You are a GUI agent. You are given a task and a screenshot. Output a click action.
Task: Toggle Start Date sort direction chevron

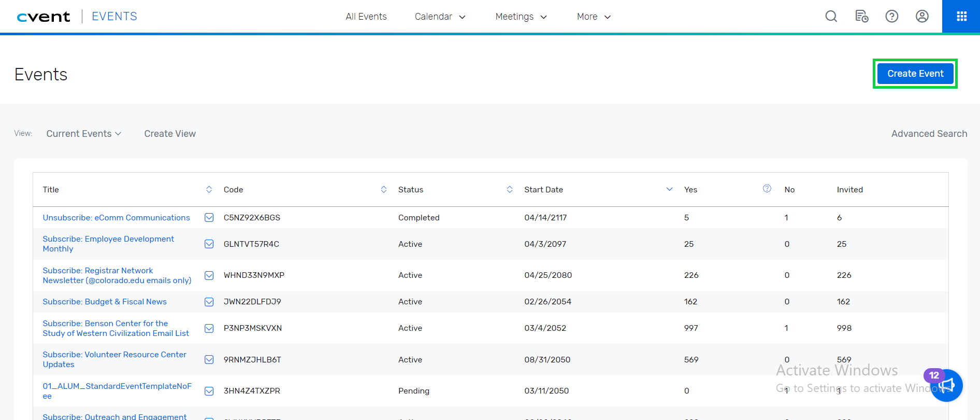click(669, 189)
